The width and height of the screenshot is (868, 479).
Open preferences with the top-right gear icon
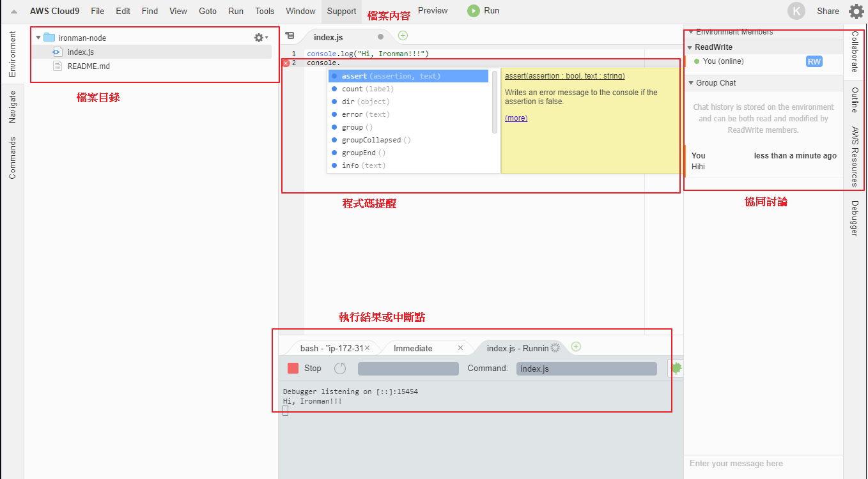(856, 11)
